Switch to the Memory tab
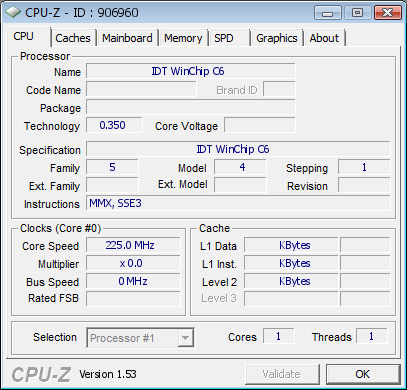 pos(183,38)
